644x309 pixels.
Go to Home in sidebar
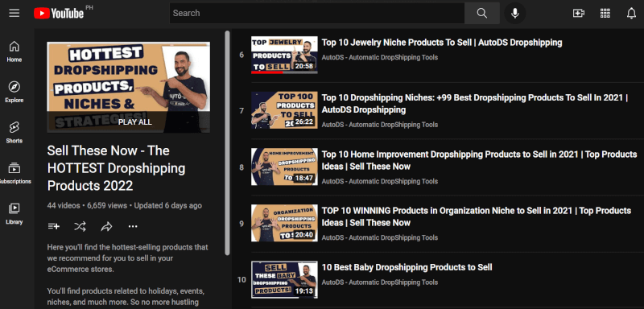pos(14,51)
